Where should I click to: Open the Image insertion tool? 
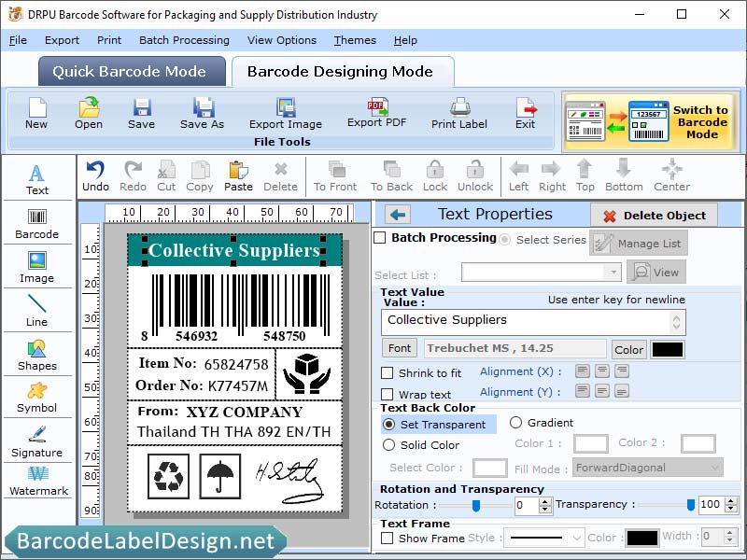pos(37,268)
